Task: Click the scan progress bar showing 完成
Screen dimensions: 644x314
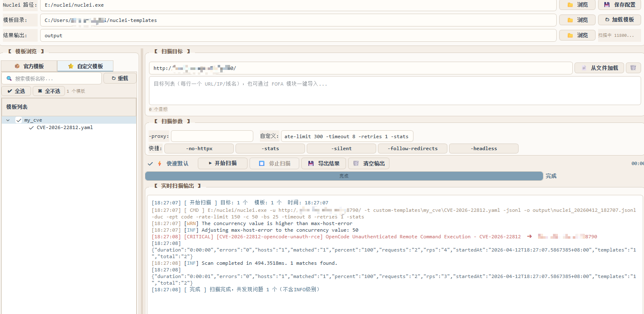Action: coord(344,176)
